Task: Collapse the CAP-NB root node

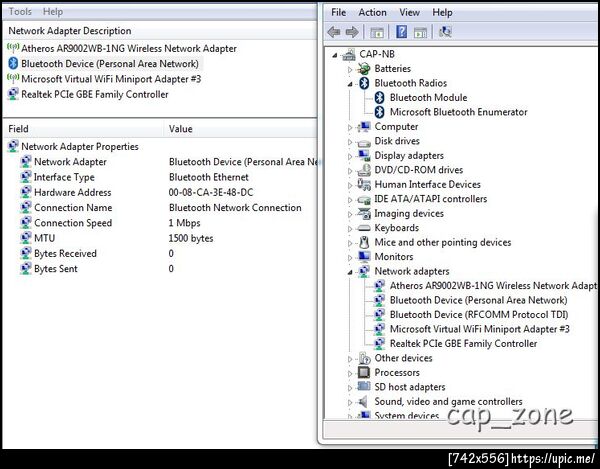Action: tap(335, 55)
